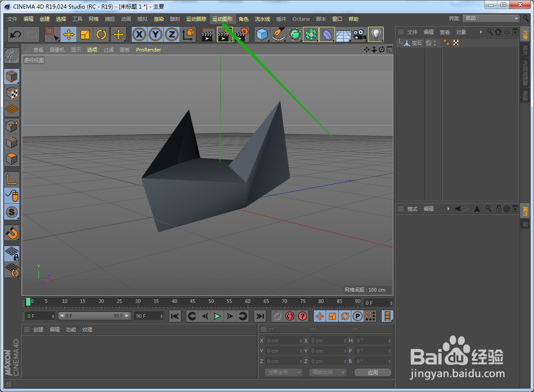Screen dimensions: 534x392
Task: Click the Undo arrow icon
Action: pyautogui.click(x=16, y=34)
